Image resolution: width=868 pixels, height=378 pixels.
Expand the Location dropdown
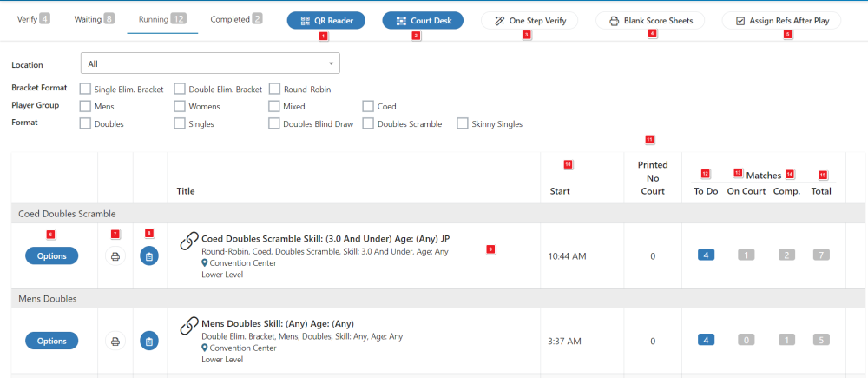[x=210, y=63]
